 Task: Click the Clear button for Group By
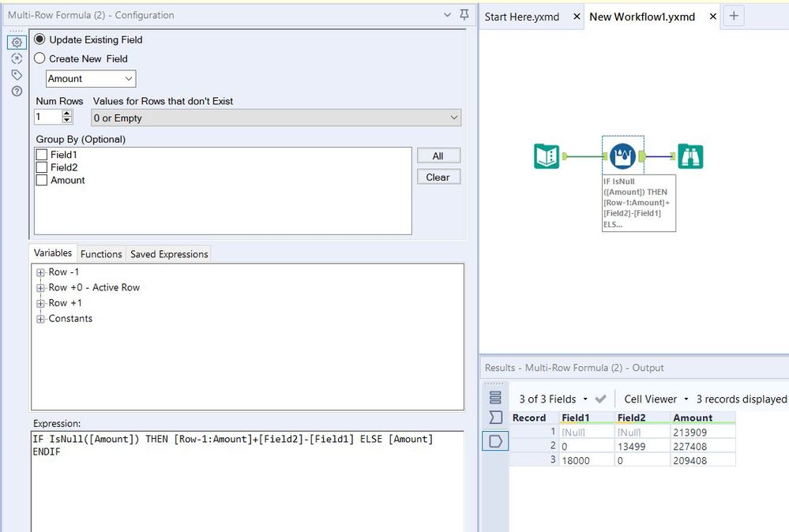pos(438,177)
